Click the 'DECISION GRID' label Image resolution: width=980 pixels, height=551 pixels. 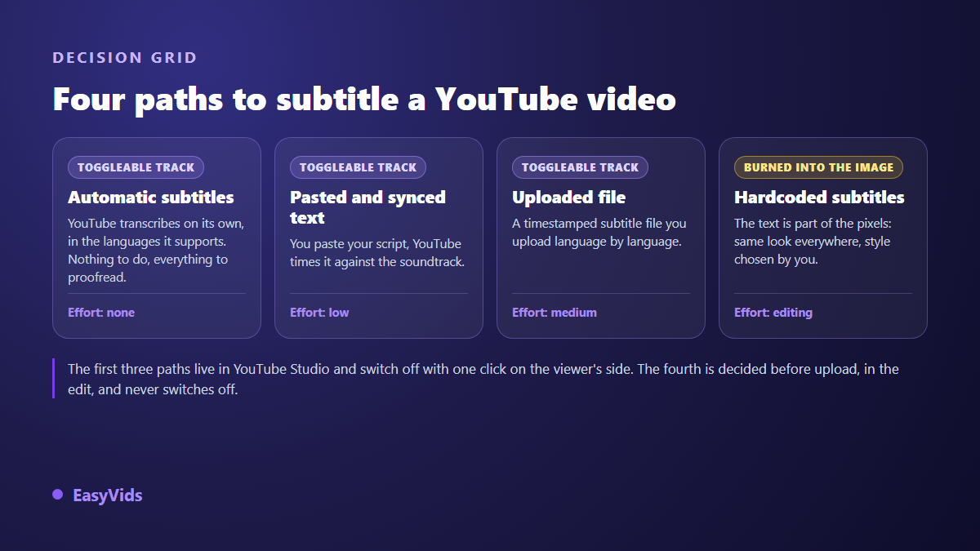[125, 58]
